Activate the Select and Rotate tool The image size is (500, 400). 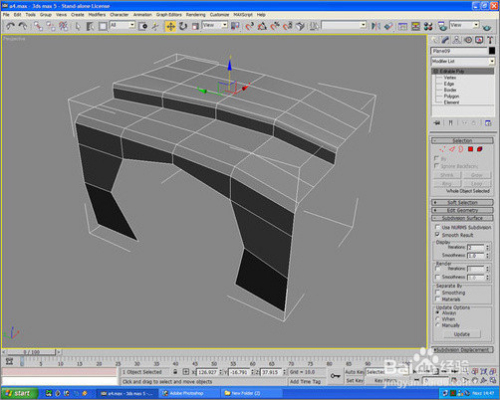pos(183,26)
